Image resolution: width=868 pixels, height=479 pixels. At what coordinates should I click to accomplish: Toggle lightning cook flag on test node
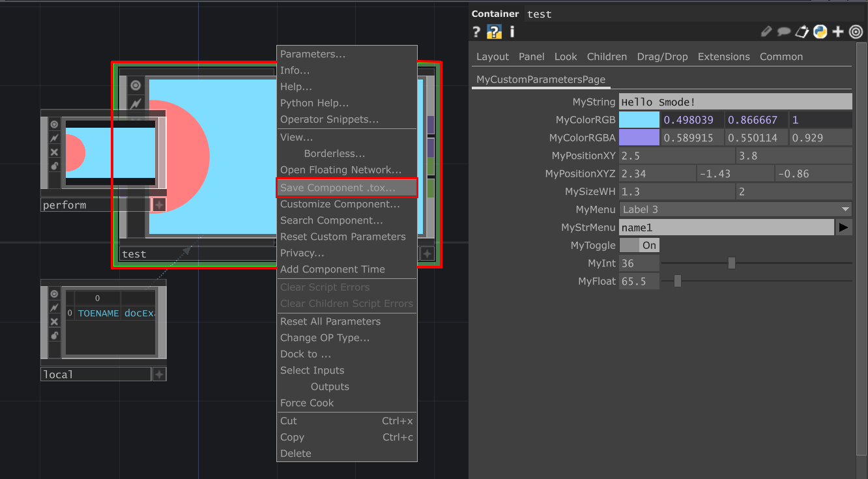pos(136,104)
